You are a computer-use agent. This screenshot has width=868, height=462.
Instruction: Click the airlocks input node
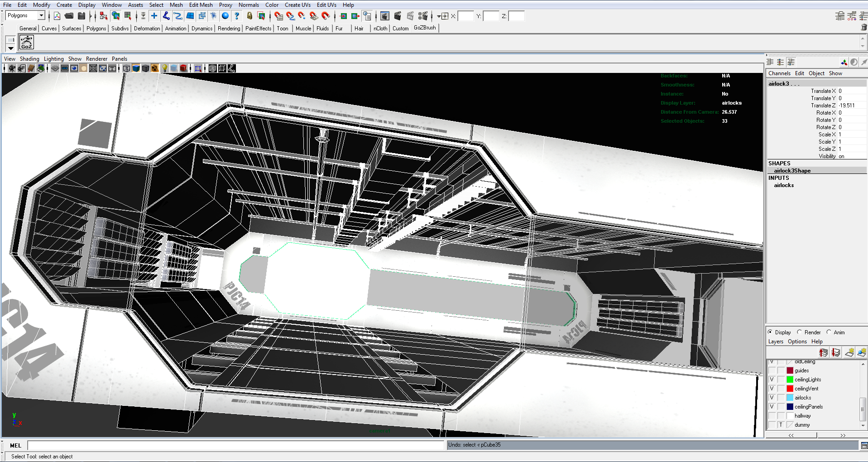[x=784, y=185]
